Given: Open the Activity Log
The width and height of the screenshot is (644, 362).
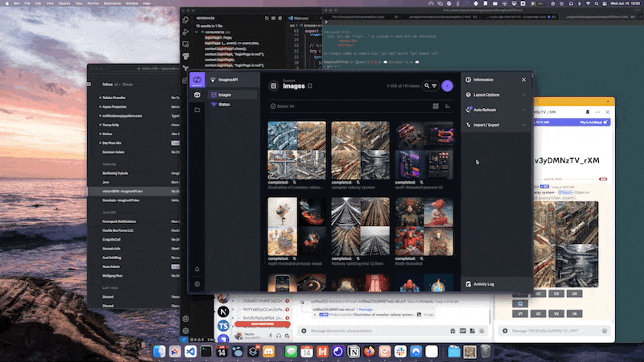Looking at the screenshot, I should pos(483,284).
